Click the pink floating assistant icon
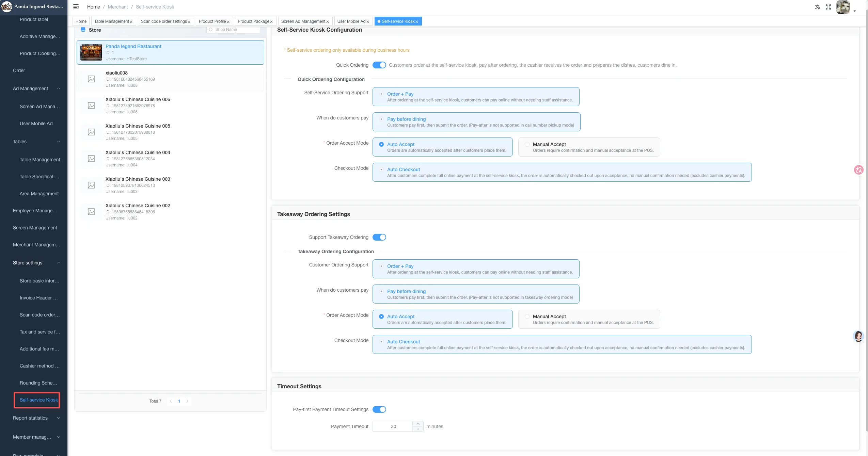The width and height of the screenshot is (868, 456). (x=858, y=169)
